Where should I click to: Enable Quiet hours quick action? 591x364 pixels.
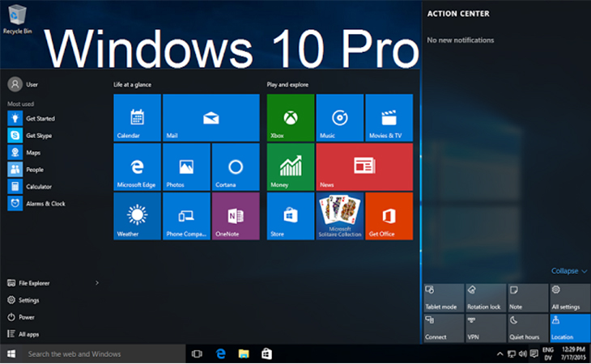click(528, 328)
